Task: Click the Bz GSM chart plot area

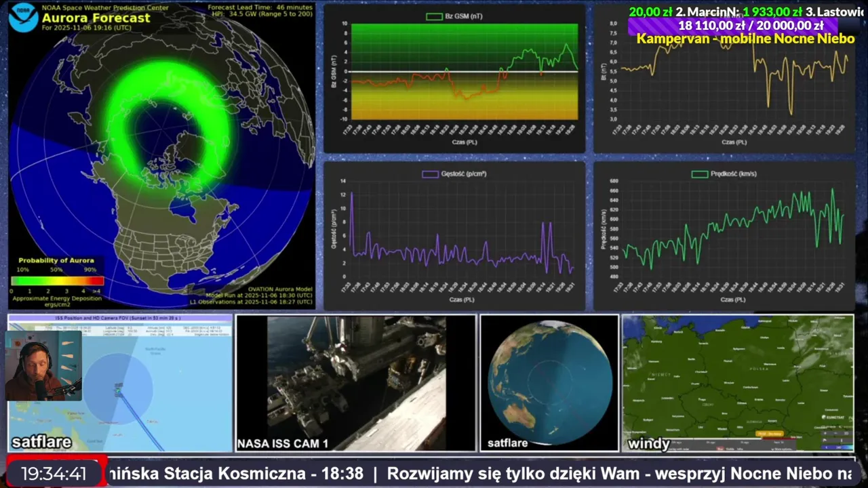Action: coord(465,72)
